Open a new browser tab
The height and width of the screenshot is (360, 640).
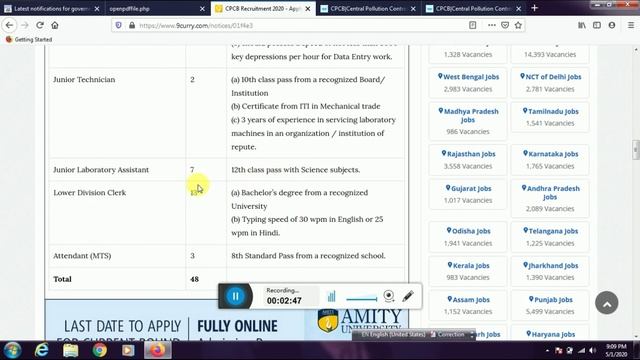[535, 8]
